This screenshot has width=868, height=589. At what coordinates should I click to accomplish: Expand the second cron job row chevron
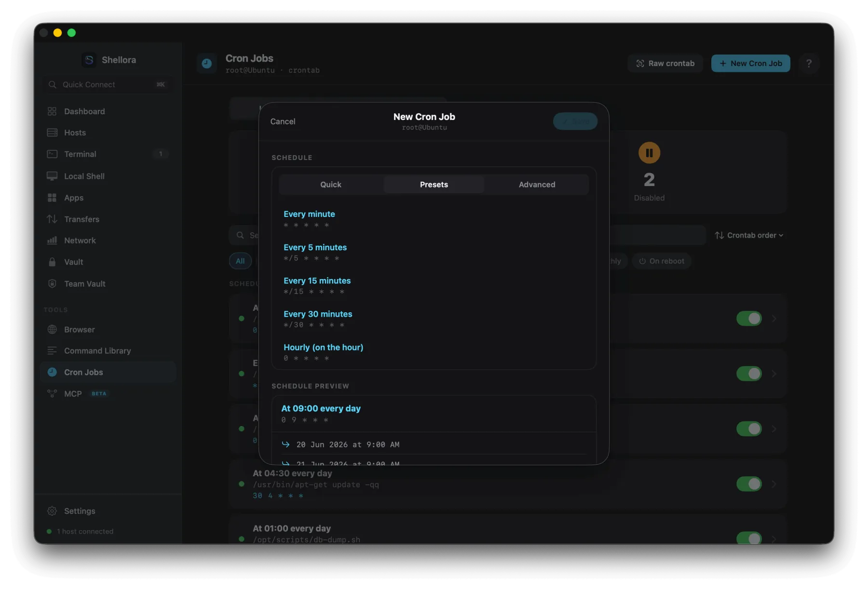(774, 374)
